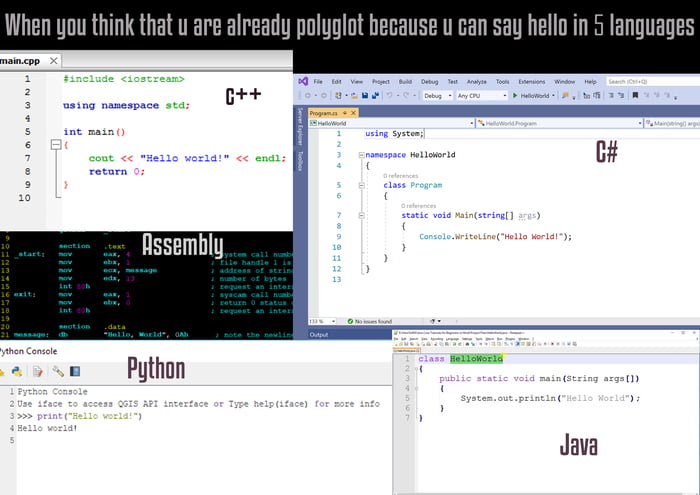Select the main.cpp file tab
Screen dimensions: 700x495
click(x=20, y=61)
